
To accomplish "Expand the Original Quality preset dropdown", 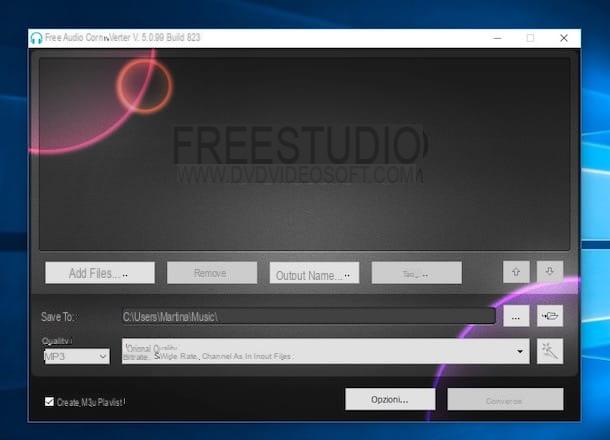I will tap(326, 351).
